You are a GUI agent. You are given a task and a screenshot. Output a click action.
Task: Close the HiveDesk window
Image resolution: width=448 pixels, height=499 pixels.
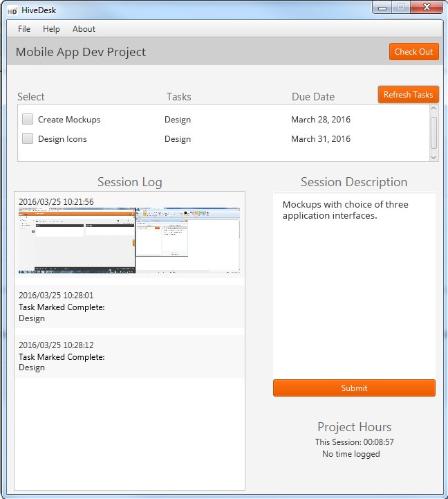[427, 8]
